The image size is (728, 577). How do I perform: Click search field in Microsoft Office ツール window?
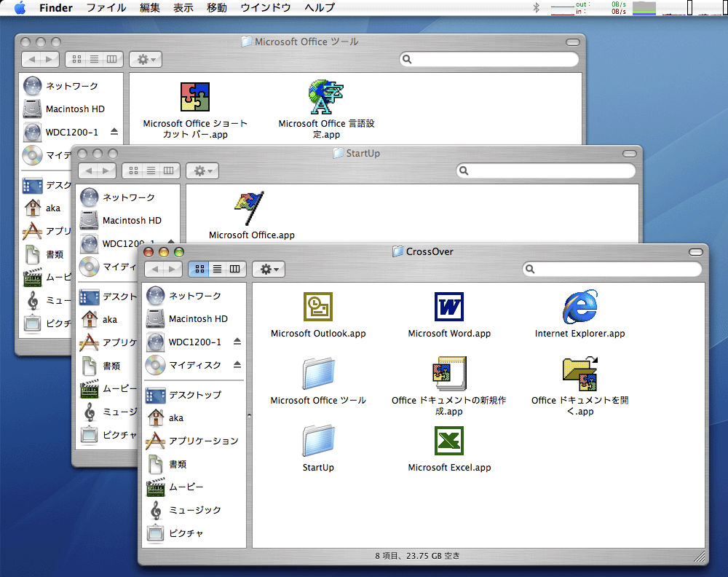click(x=489, y=59)
